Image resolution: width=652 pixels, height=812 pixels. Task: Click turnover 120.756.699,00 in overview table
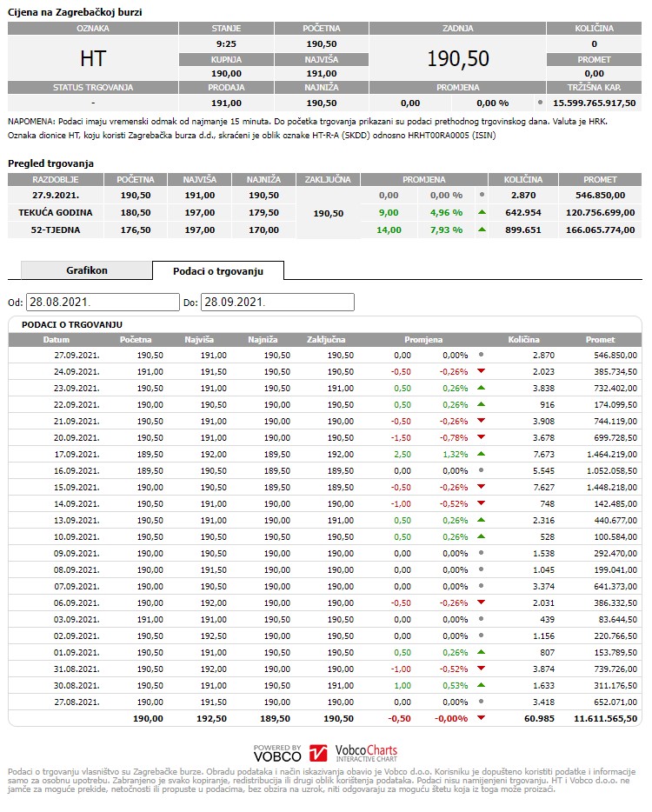600,213
